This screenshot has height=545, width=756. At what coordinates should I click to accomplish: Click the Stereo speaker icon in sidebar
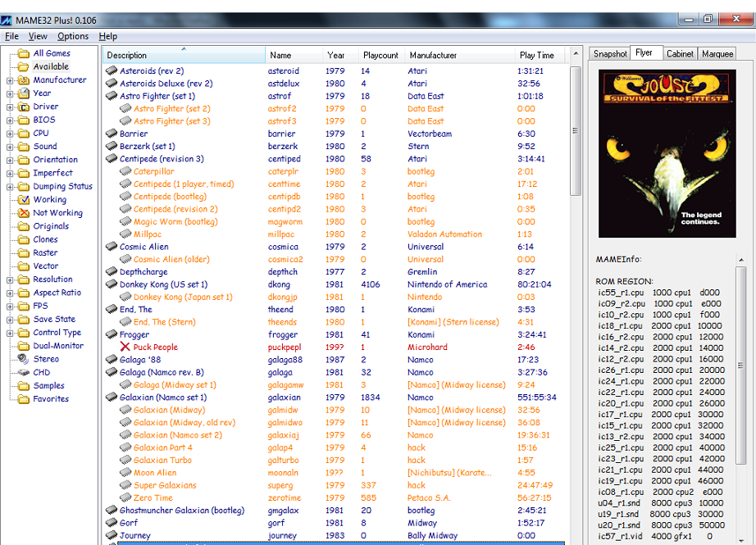[x=22, y=359]
